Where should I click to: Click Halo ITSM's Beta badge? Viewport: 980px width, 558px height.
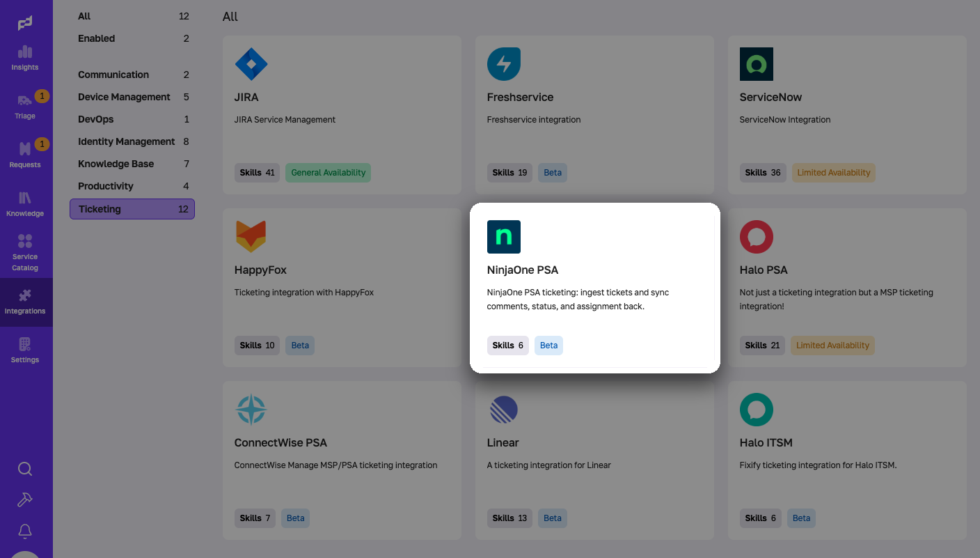[801, 518]
